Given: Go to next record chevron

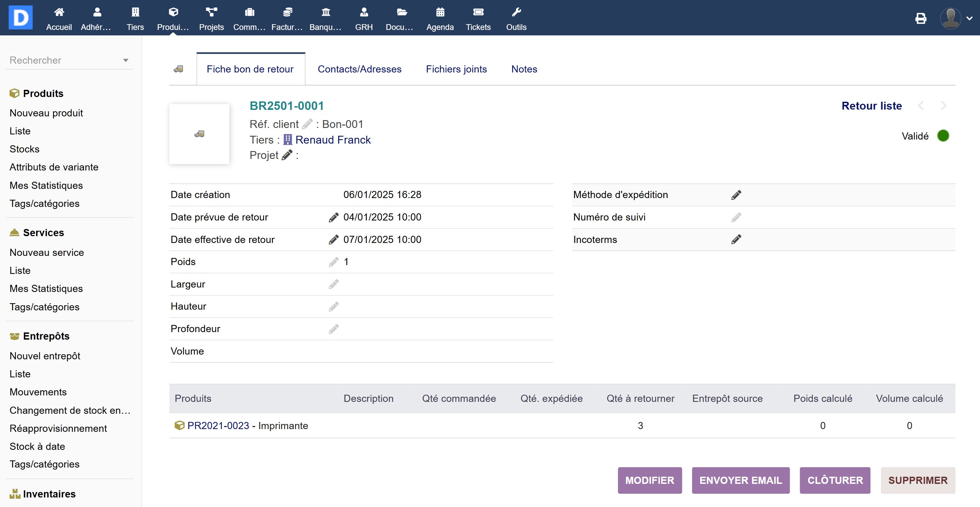Looking at the screenshot, I should click(x=943, y=106).
